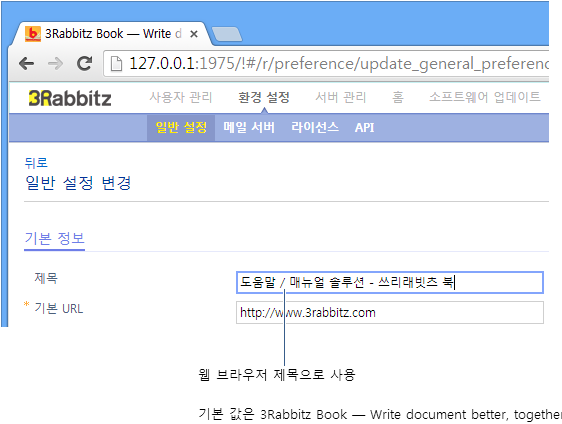The width and height of the screenshot is (562, 424).
Task: Select 환경 설정 menu item
Action: click(264, 97)
